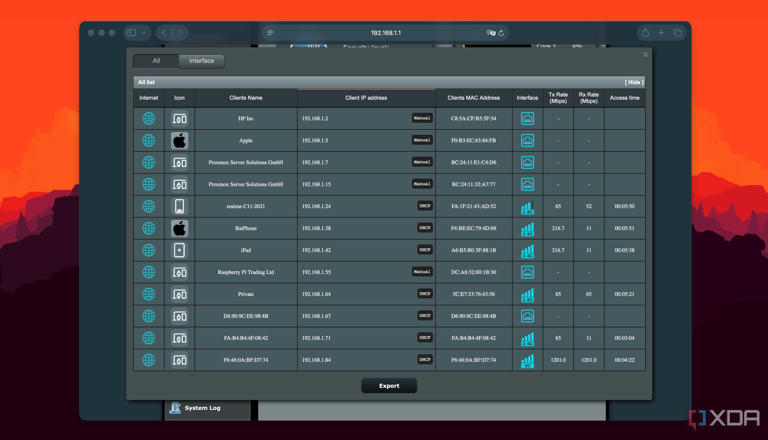Screen dimensions: 768x440
Task: Click the device icon for 192.168.1.7 Proxmox client
Action: (x=179, y=162)
